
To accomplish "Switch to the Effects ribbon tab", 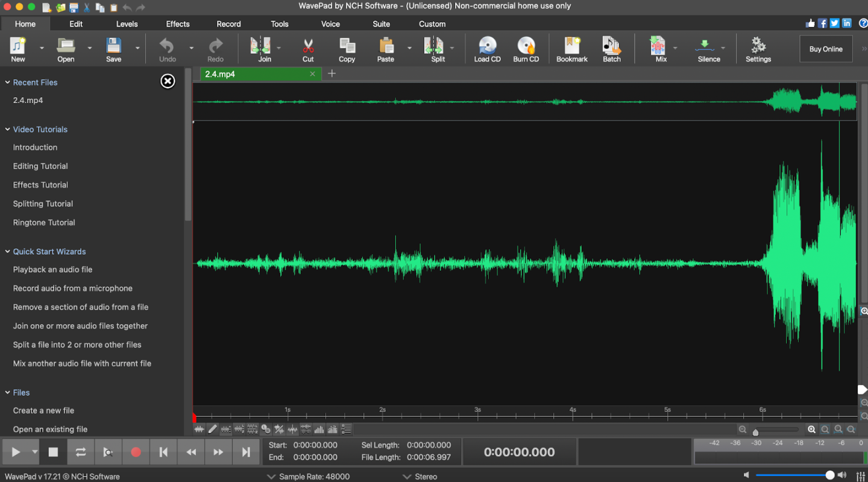I will click(x=177, y=24).
